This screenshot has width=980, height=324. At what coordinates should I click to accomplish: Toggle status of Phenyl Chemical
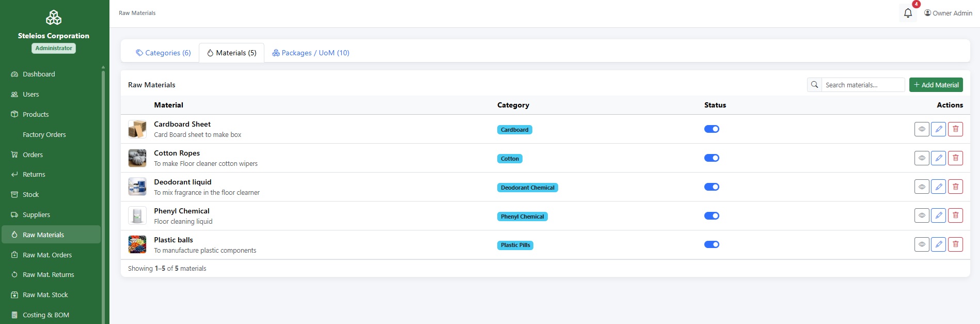(x=712, y=216)
